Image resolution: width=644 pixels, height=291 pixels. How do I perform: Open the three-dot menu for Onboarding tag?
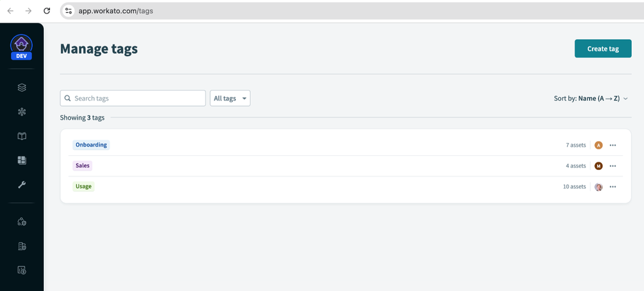[612, 145]
